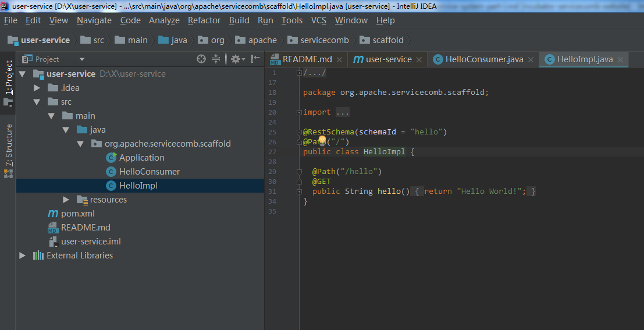Expand the folded import block
644x330 pixels.
pyautogui.click(x=299, y=112)
